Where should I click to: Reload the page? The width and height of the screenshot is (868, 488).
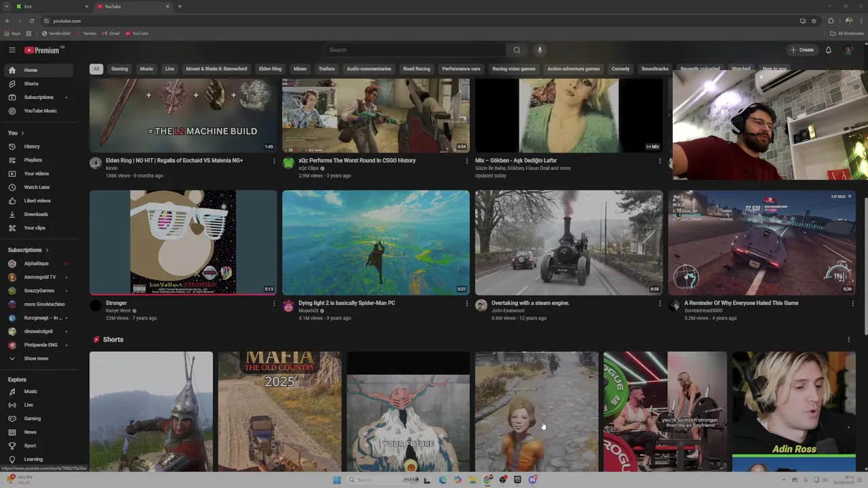tap(31, 21)
